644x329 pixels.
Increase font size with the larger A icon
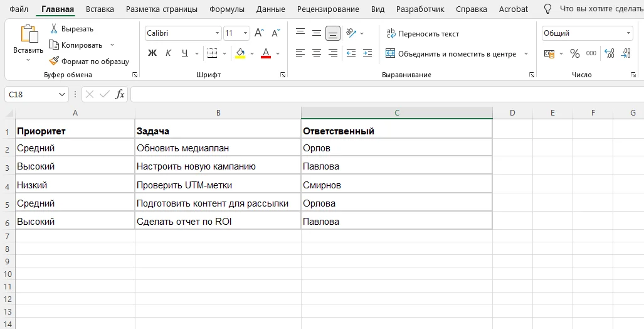pyautogui.click(x=259, y=33)
